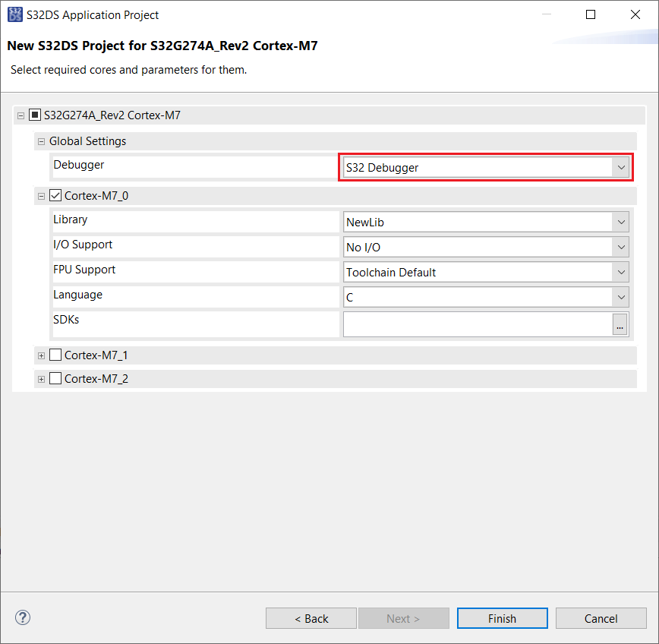Screen dimensions: 659x644
Task: Open the FPU Support dropdown
Action: pyautogui.click(x=486, y=272)
